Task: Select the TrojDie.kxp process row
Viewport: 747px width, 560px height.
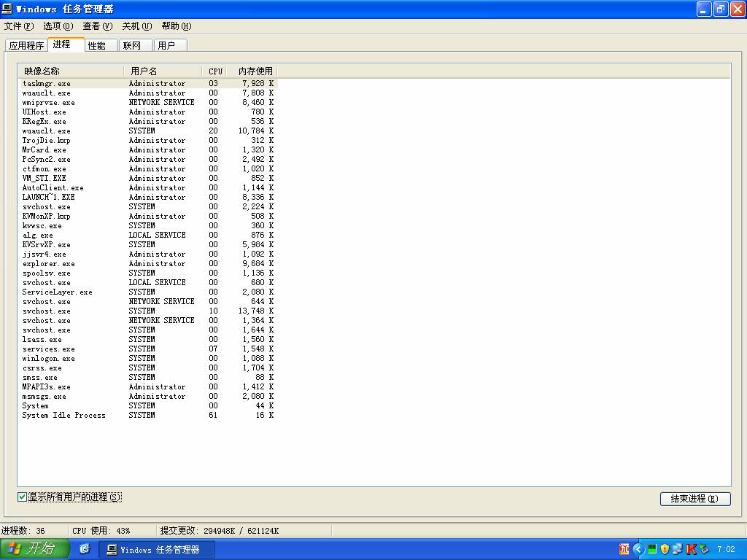Action: (148, 141)
